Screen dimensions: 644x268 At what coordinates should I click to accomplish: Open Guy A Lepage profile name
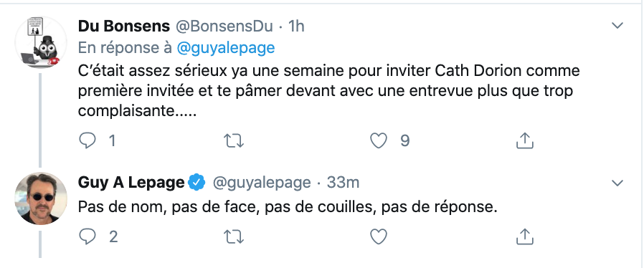pos(131,183)
